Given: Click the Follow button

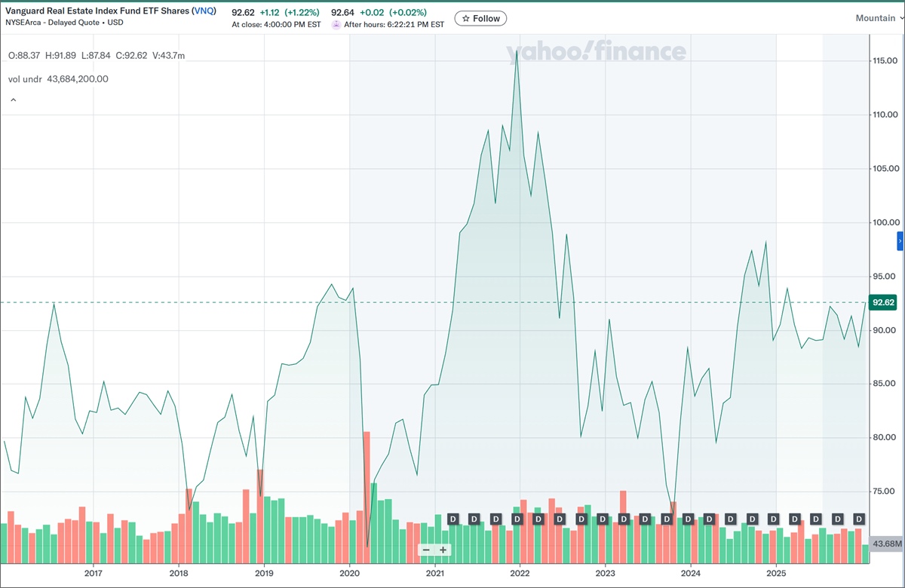Looking at the screenshot, I should pyautogui.click(x=480, y=18).
